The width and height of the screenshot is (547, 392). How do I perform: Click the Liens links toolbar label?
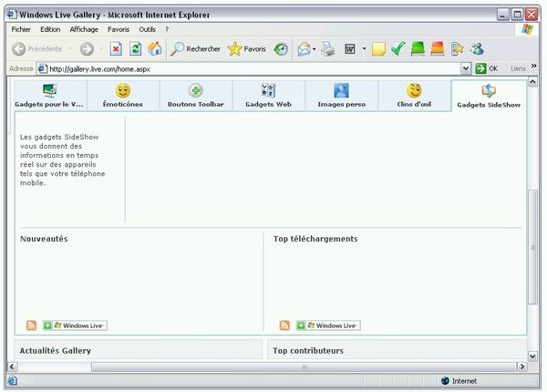[518, 68]
